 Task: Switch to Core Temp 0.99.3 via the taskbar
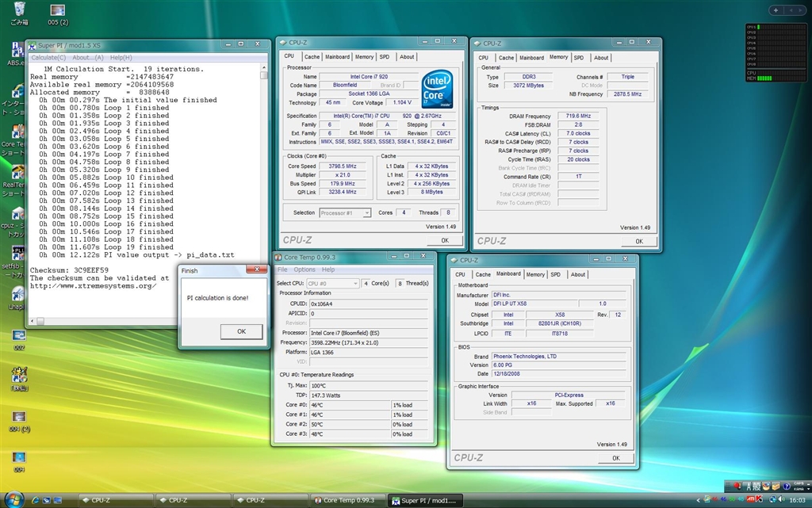click(347, 500)
